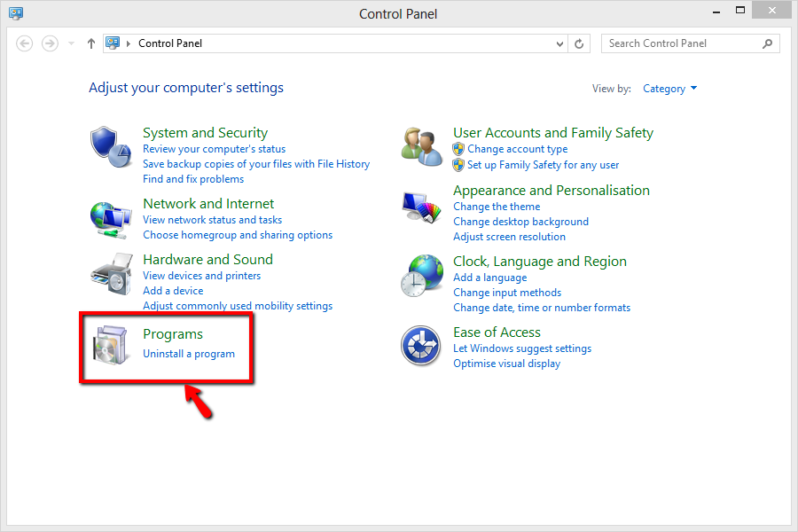Select Adjust screen resolution link
Screen dimensions: 798x532
tap(509, 237)
